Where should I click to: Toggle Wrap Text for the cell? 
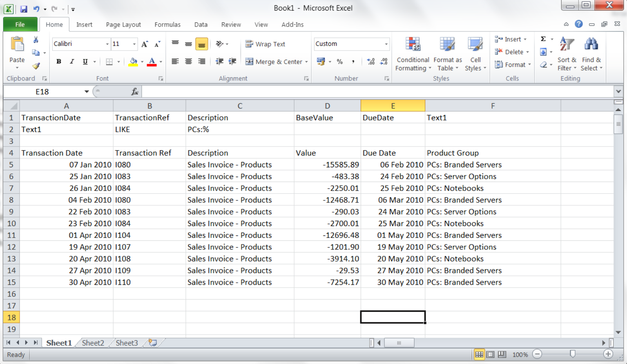tap(265, 44)
